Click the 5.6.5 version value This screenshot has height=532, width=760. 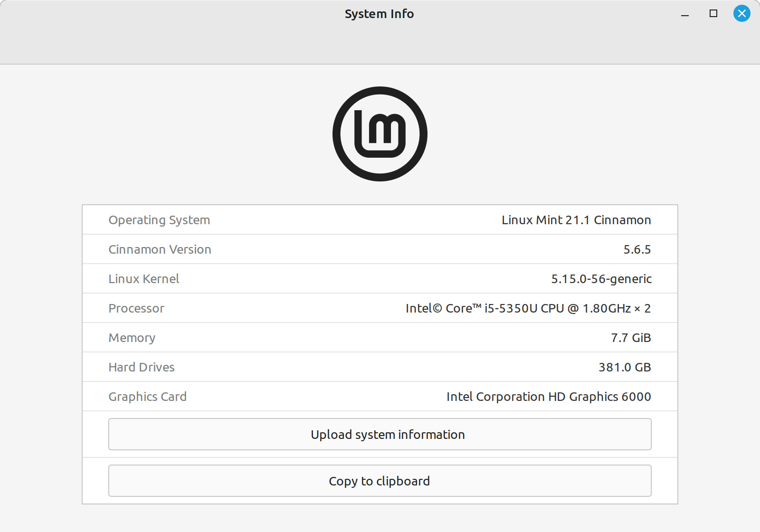pos(637,249)
